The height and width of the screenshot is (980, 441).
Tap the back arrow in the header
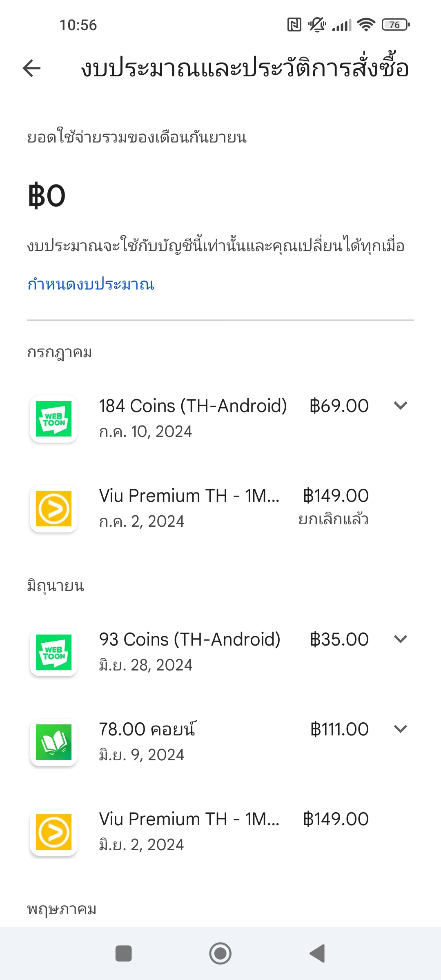31,68
